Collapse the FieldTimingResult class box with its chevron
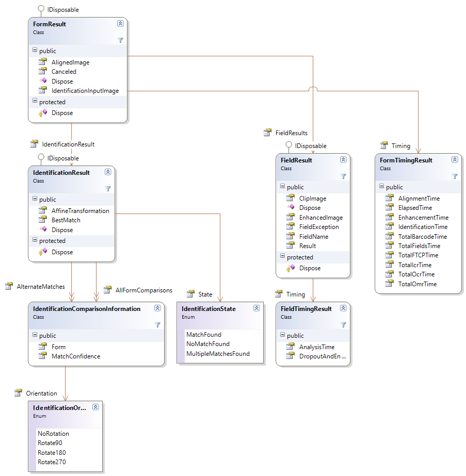 click(x=343, y=308)
